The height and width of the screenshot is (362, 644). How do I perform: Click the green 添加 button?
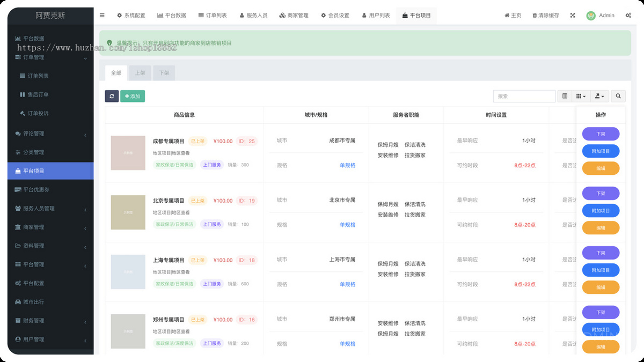pos(133,96)
